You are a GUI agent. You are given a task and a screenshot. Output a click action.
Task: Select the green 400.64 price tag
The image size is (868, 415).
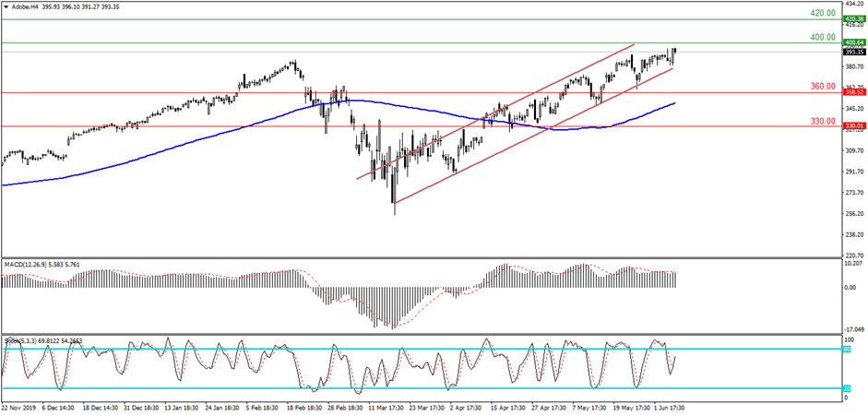[854, 42]
